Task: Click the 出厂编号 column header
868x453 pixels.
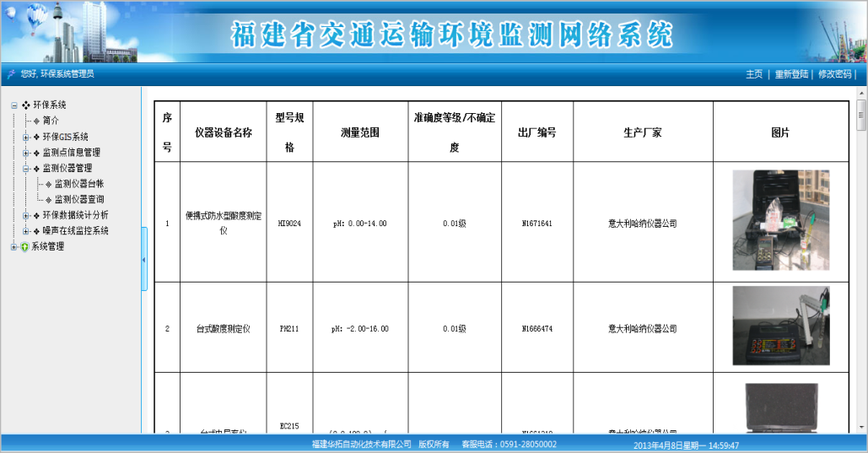Action: coord(537,133)
